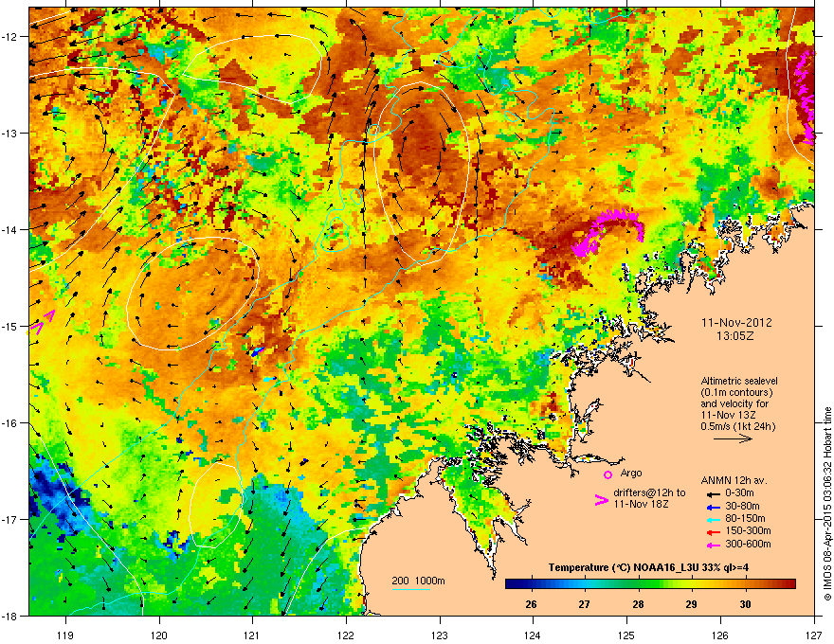Image resolution: width=834 pixels, height=644 pixels.
Task: Click the dark blue end of the temperature colorbar
Action: tap(512, 584)
